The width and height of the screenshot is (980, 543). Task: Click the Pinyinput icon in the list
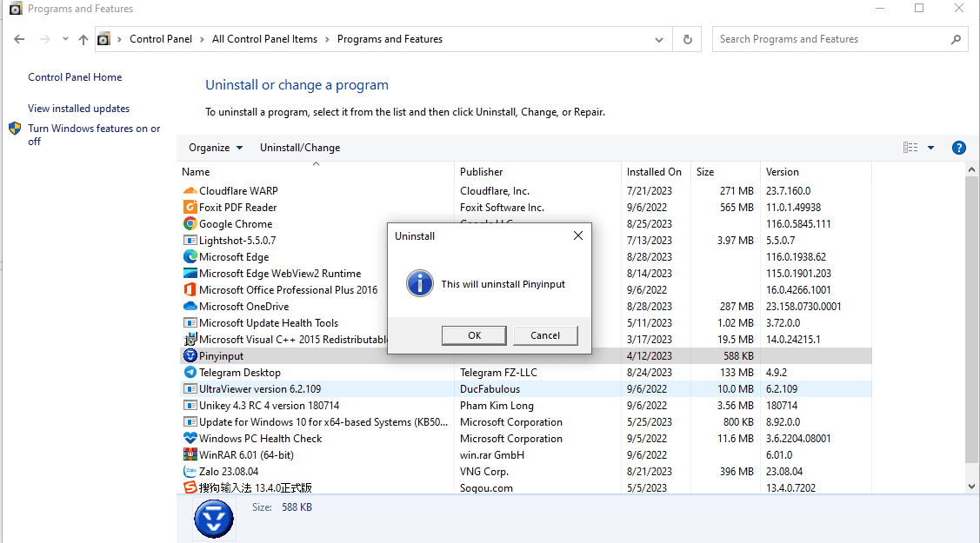[x=190, y=355]
